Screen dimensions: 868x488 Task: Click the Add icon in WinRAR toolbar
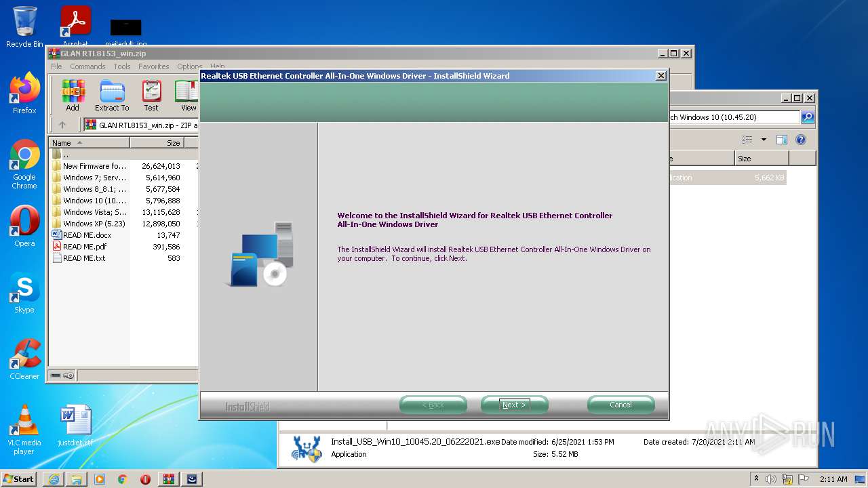coord(73,96)
